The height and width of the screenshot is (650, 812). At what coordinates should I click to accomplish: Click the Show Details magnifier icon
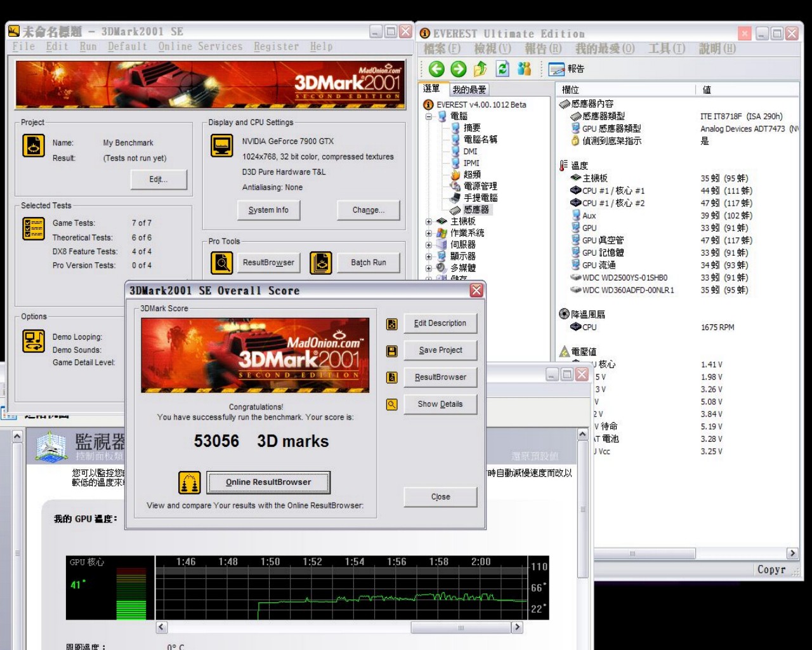click(x=392, y=404)
